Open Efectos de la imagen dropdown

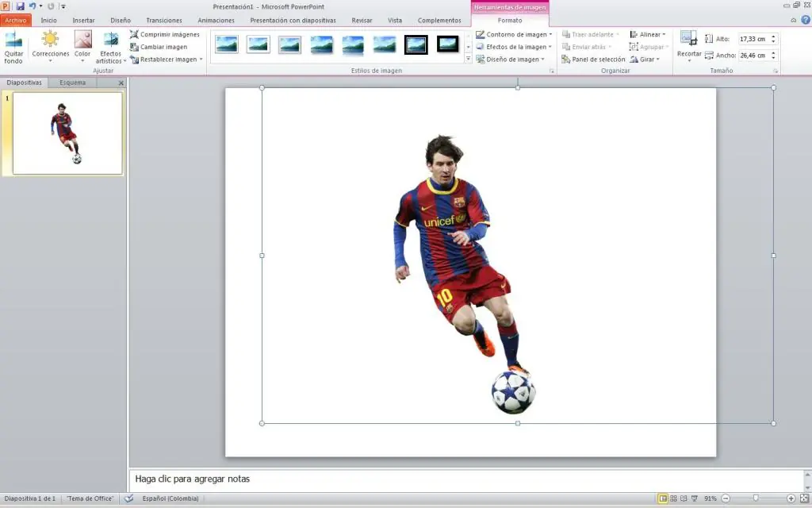514,47
